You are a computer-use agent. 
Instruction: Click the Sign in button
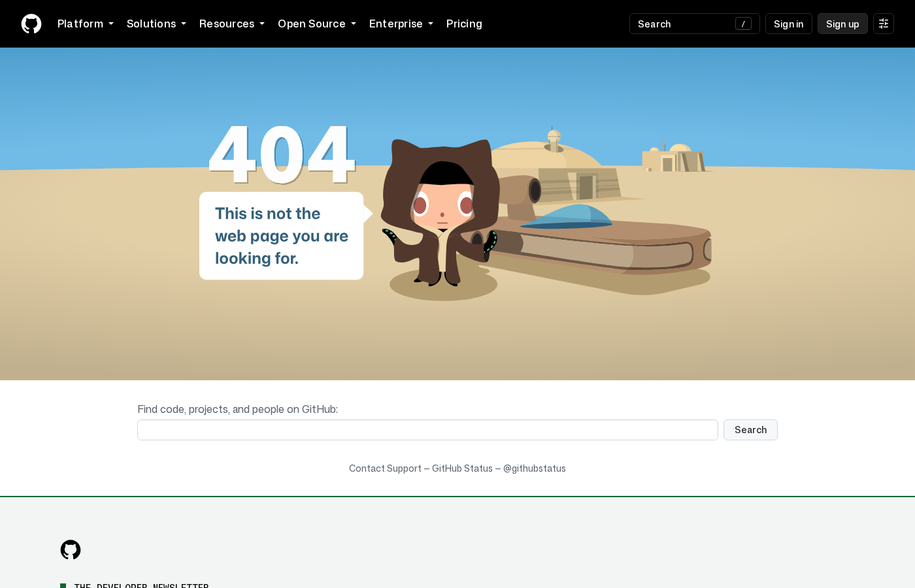pos(789,24)
